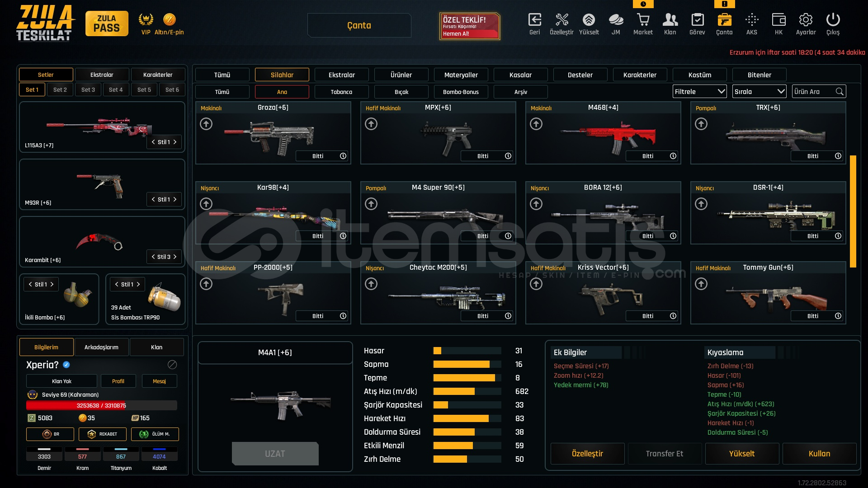Image resolution: width=868 pixels, height=488 pixels.
Task: Previous style arrow for L115A3 [+7]
Action: 153,142
